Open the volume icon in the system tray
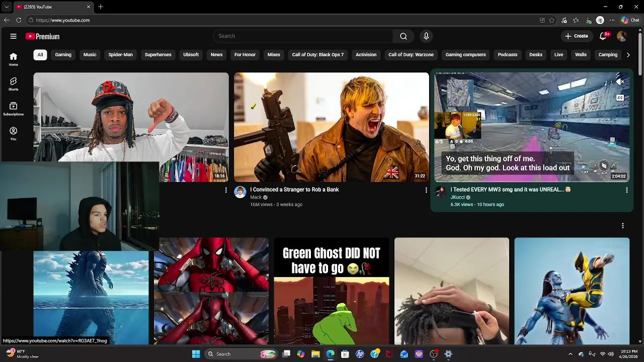 [611, 354]
